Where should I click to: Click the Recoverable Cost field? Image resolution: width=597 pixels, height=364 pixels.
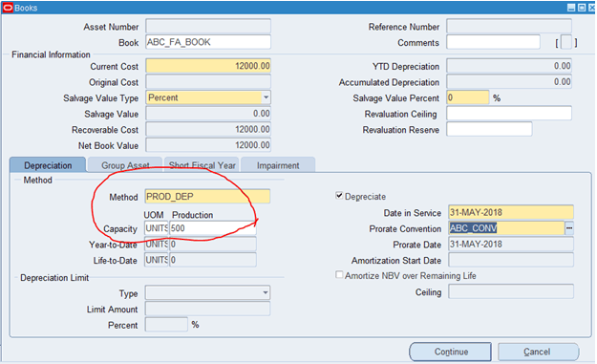208,130
